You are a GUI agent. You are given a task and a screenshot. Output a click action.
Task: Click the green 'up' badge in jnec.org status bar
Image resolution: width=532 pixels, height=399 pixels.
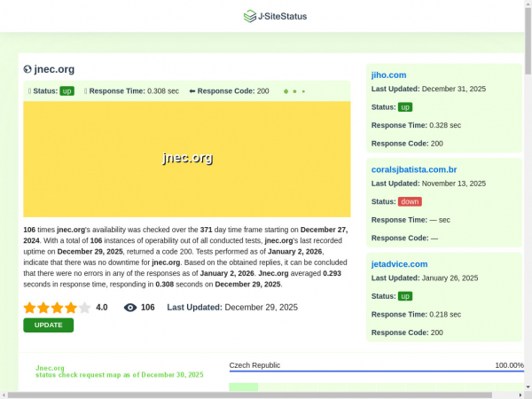[66, 91]
